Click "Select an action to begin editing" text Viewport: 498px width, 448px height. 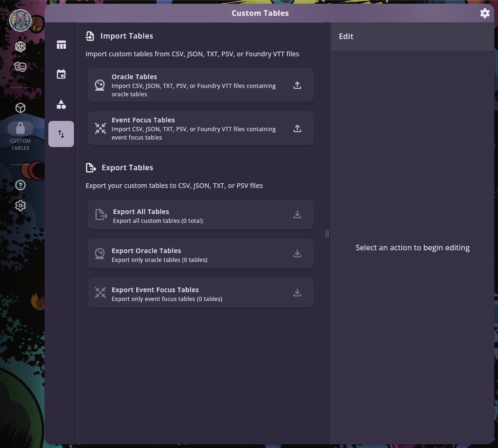point(412,247)
